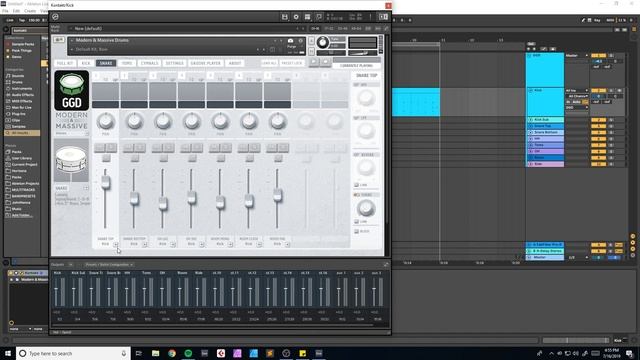Open File Explorer in taskbar
The image size is (640, 360).
[x=156, y=353]
